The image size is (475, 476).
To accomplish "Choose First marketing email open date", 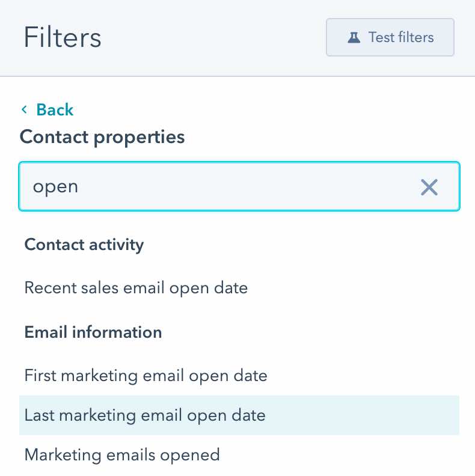I will [x=146, y=376].
